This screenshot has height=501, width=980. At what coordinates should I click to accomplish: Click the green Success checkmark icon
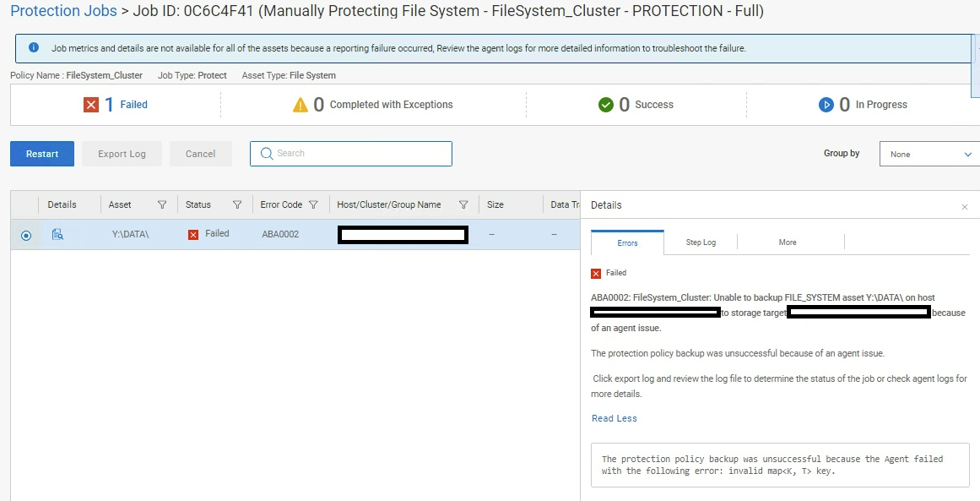coord(605,105)
